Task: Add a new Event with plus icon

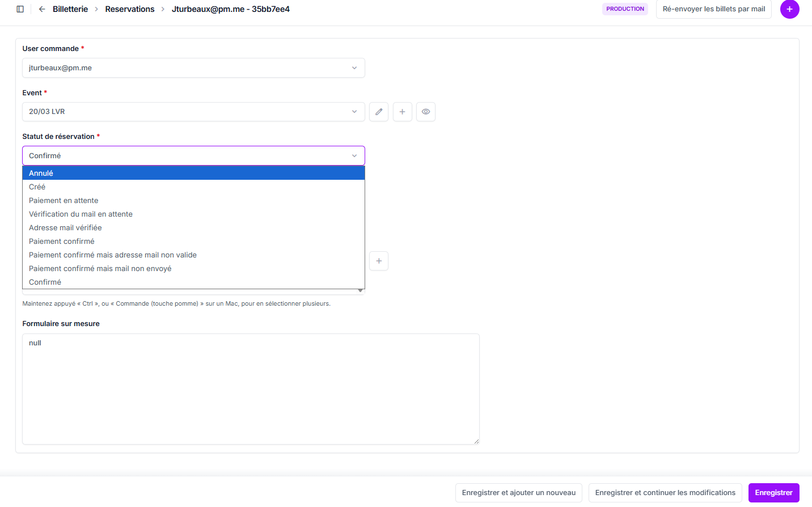Action: 402,112
